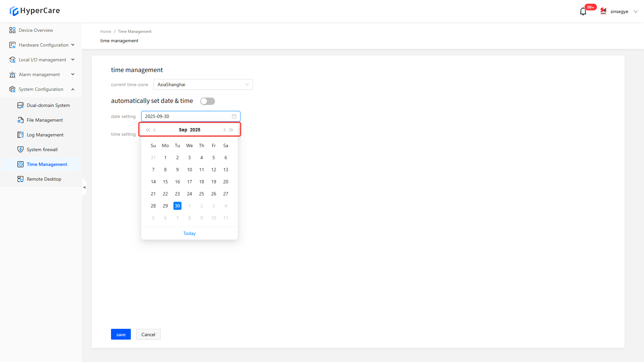644x362 pixels.
Task: Go to previous month arrow
Action: tap(155, 130)
